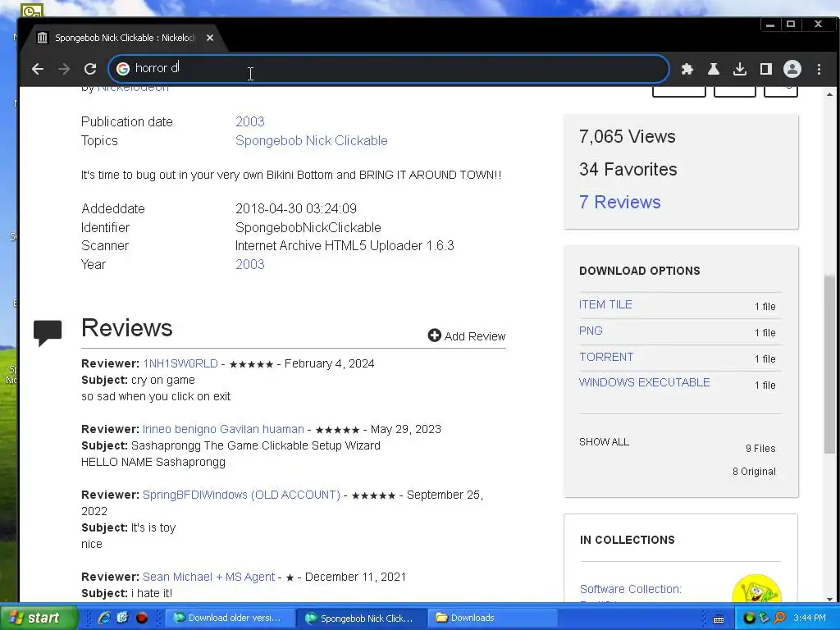
Task: Click the scrollbar down arrow
Action: pyautogui.click(x=829, y=598)
